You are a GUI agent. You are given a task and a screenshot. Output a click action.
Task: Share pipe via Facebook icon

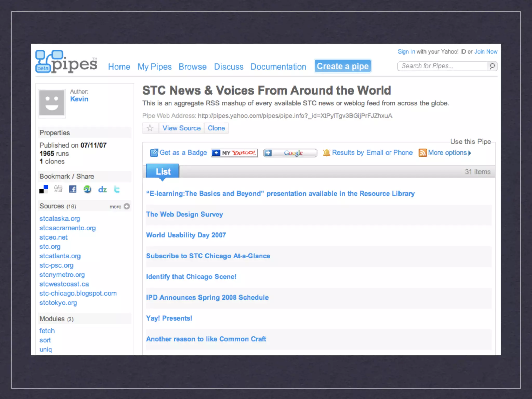coord(73,189)
